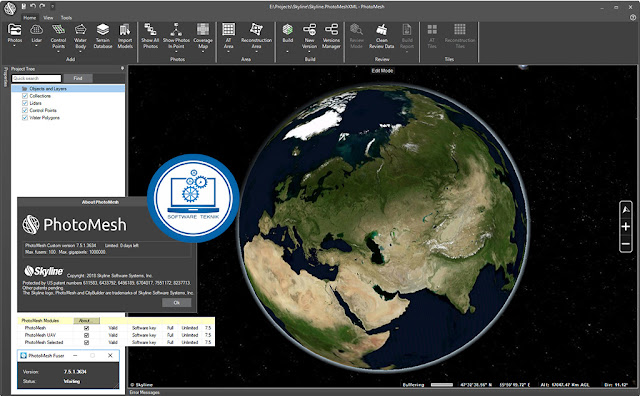Click the Build icon
Viewport: 640px width, 396px height.
pyautogui.click(x=288, y=29)
